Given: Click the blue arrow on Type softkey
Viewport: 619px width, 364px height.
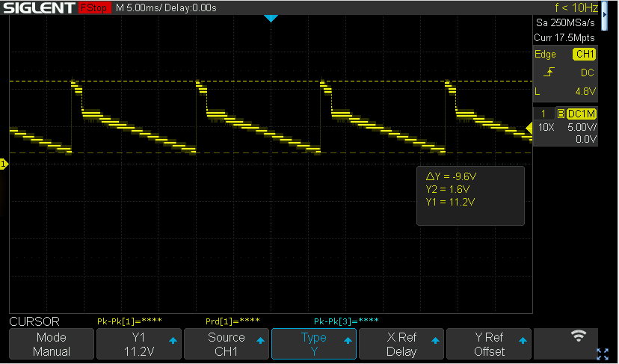Looking at the screenshot, I should click(x=348, y=340).
